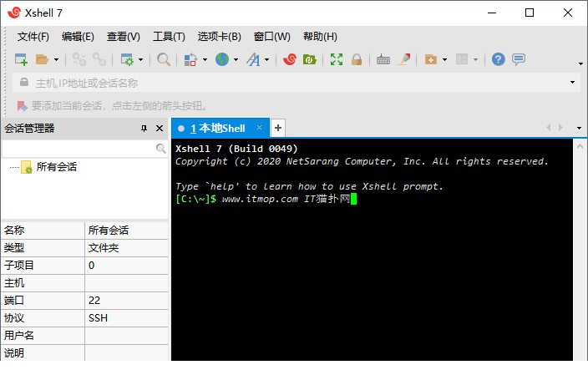Click the Highlight marker pen icon

tap(404, 59)
